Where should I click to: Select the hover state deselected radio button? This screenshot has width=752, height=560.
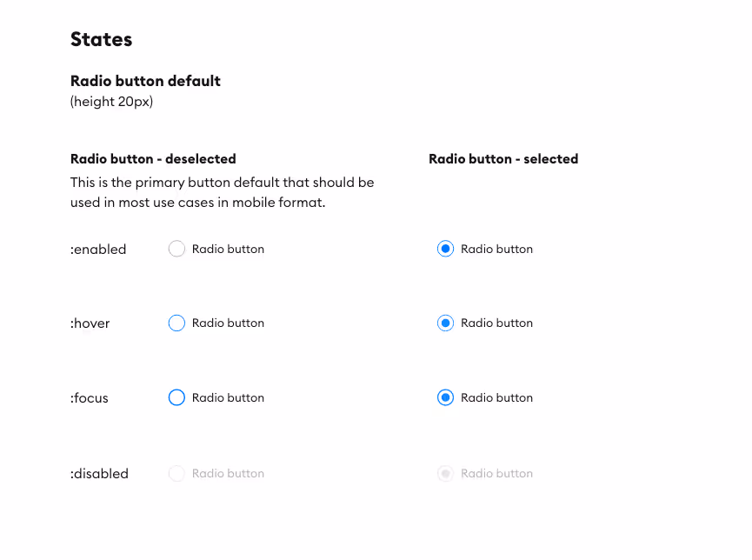click(176, 323)
